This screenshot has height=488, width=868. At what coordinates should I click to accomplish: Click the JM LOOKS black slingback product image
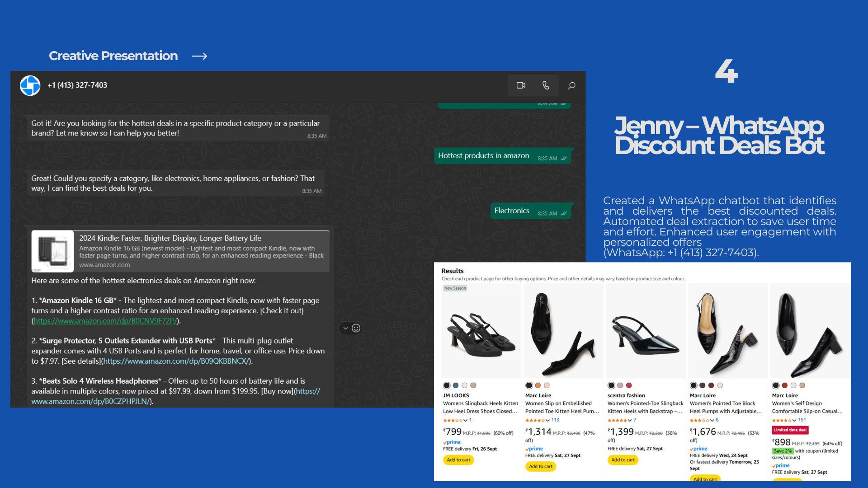coord(481,333)
